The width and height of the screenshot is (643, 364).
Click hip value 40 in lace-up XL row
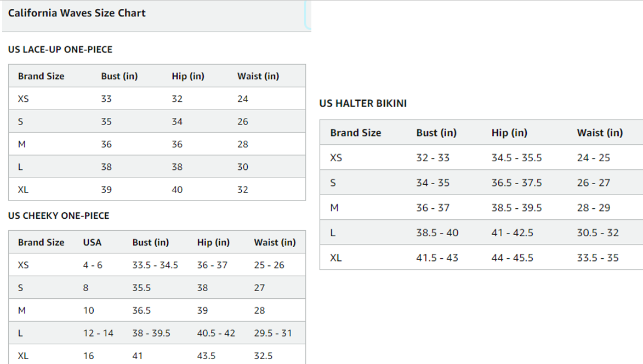(x=177, y=190)
